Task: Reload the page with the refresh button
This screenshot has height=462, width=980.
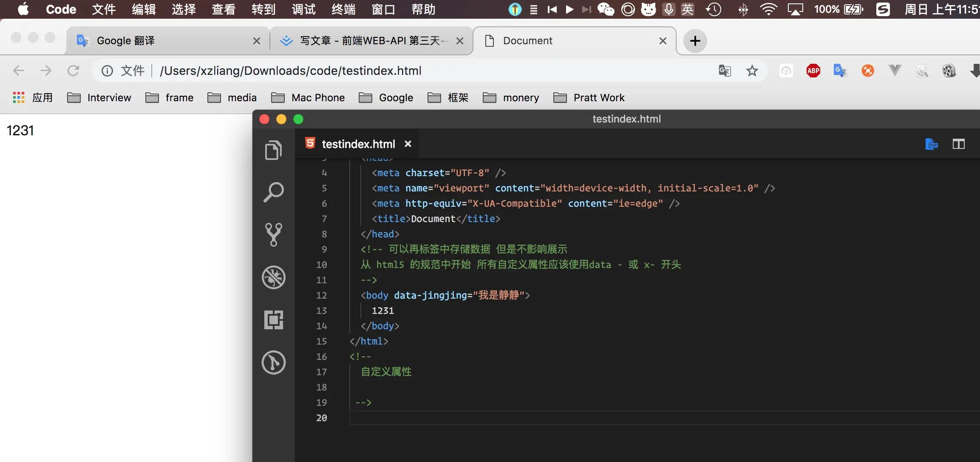Action: pos(74,71)
